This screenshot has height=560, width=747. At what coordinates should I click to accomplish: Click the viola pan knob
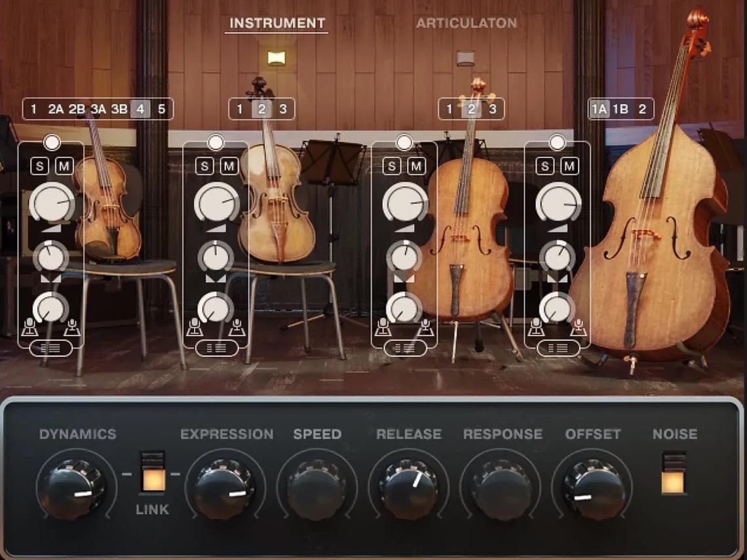point(216,257)
